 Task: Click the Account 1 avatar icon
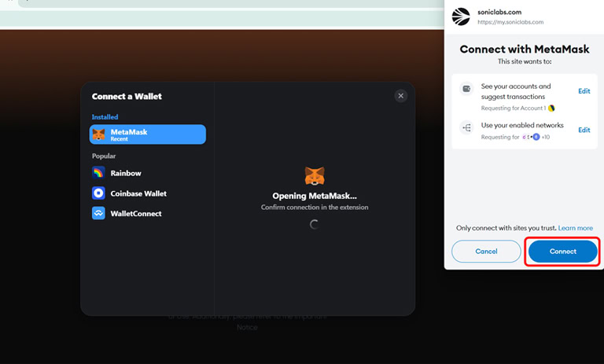[x=551, y=108]
